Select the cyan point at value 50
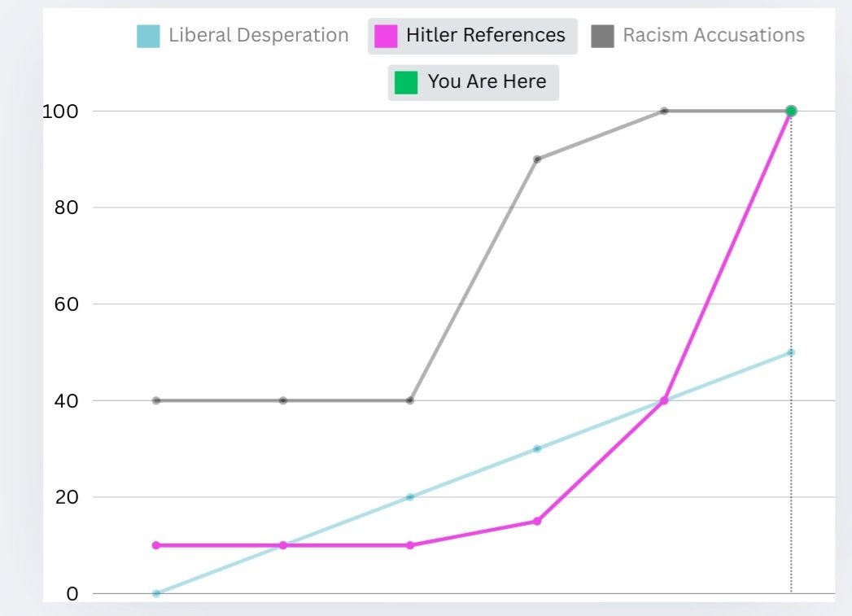852x616 pixels. point(791,352)
